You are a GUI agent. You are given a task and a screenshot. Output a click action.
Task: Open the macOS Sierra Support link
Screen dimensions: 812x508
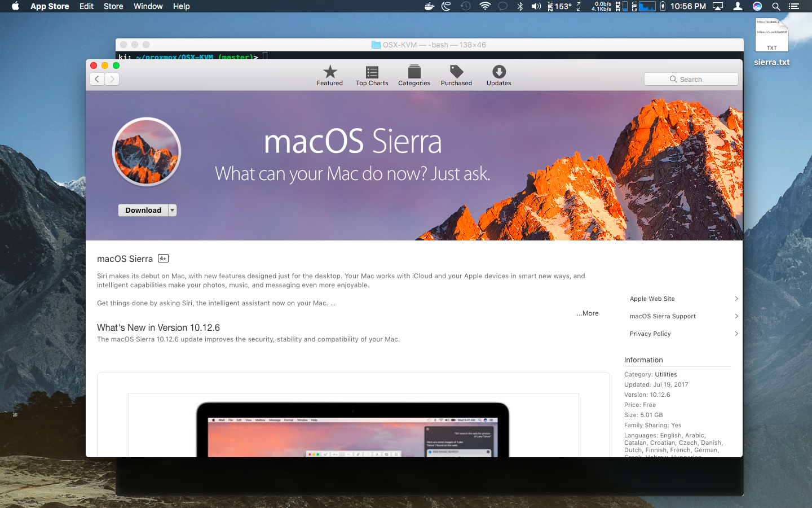(x=663, y=316)
